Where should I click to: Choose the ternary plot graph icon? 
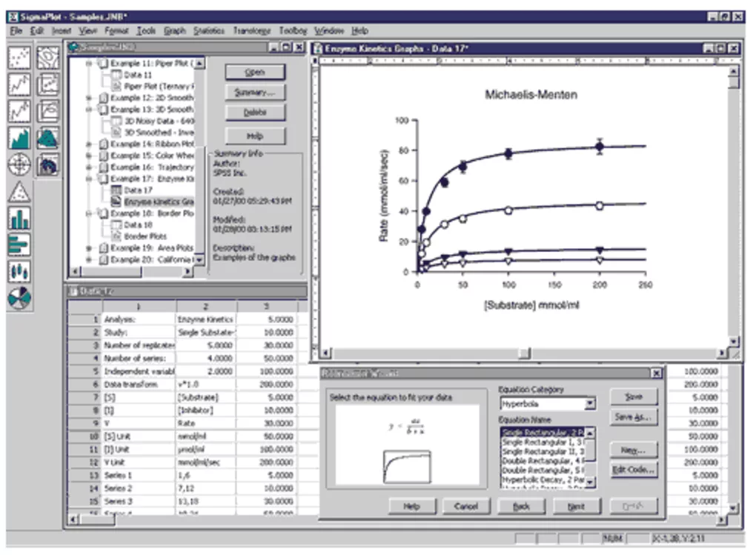click(x=19, y=193)
